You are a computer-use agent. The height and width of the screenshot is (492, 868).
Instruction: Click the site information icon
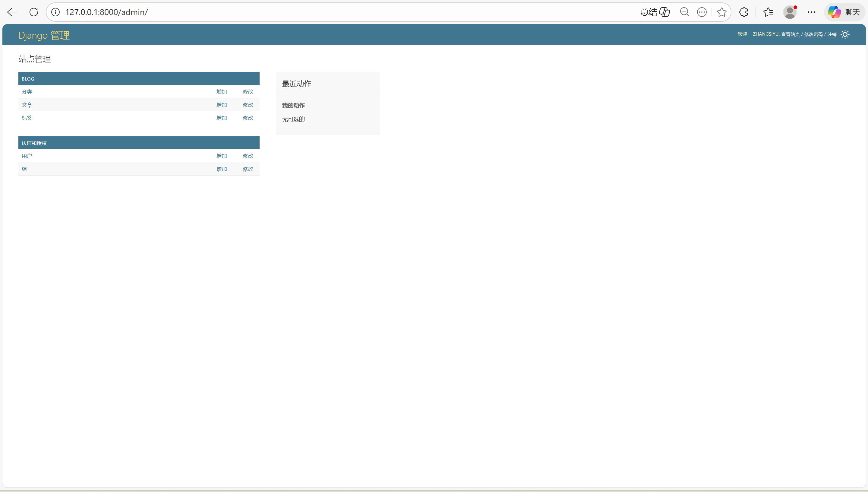(55, 12)
